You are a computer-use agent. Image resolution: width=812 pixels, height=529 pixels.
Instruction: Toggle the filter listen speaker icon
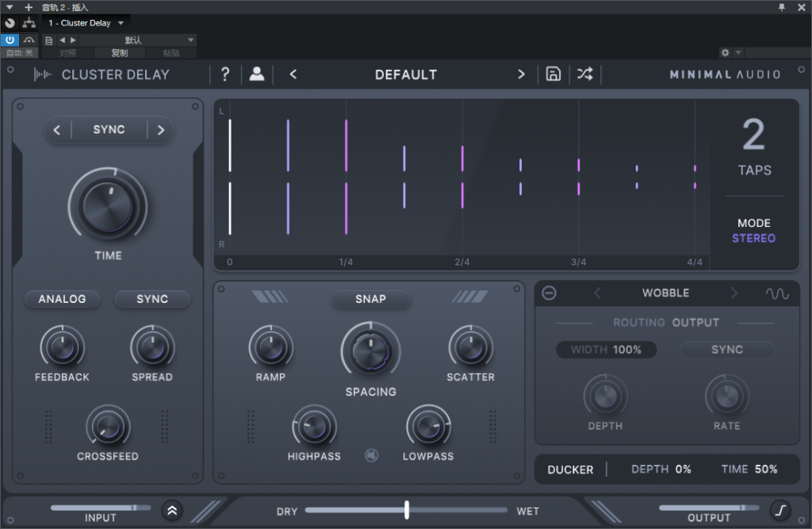tap(371, 455)
